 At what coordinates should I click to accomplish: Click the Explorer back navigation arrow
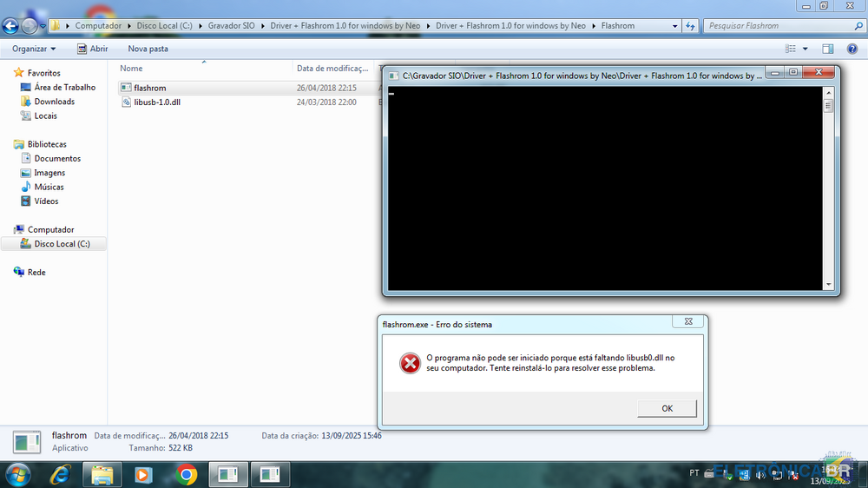(x=12, y=26)
